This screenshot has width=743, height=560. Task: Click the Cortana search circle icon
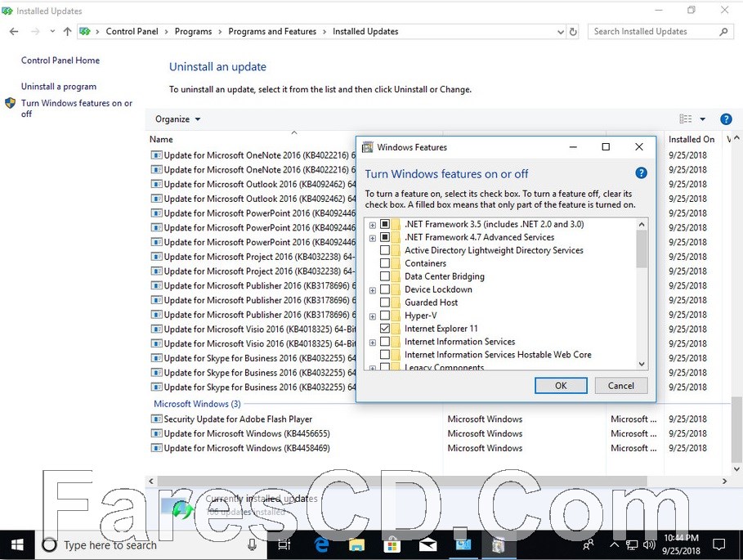coord(49,545)
